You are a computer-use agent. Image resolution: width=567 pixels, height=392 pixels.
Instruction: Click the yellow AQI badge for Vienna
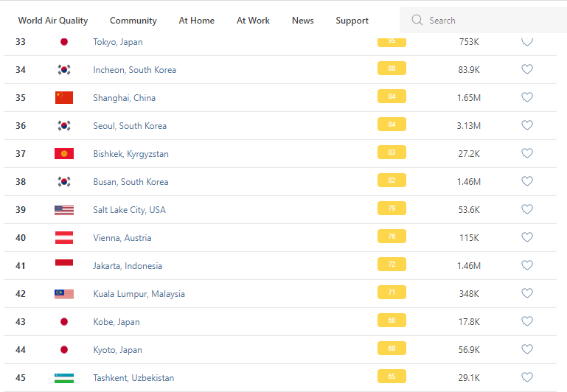[x=392, y=237]
